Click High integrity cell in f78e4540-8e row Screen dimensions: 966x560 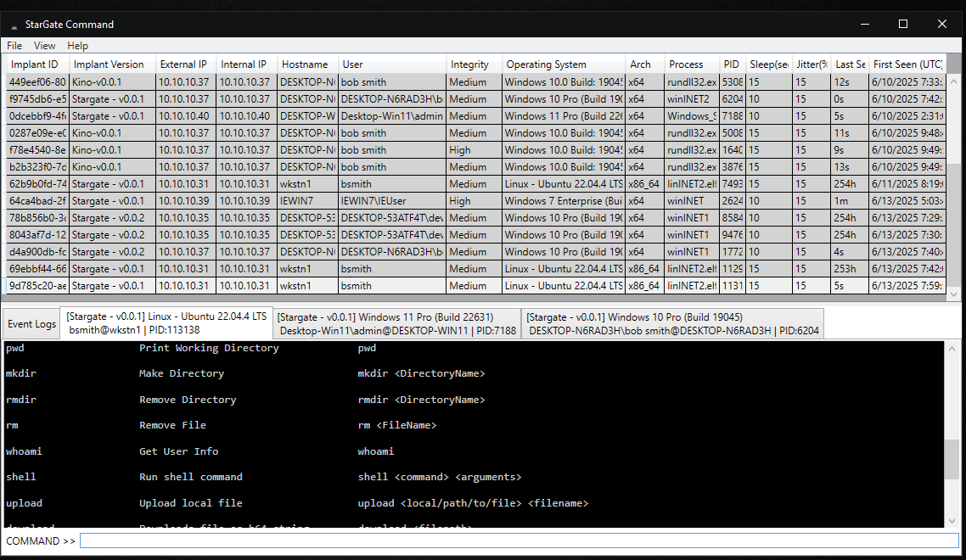coord(474,149)
